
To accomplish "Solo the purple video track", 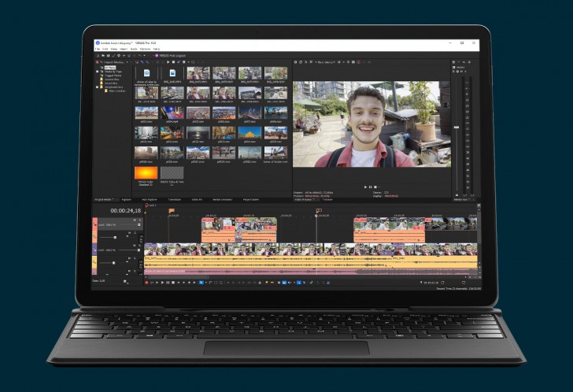I will point(139,246).
